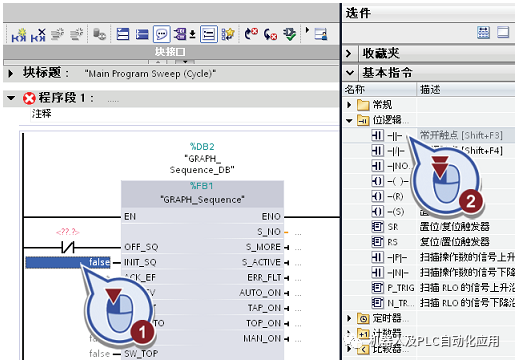Click the %FB1 block label
Screen dimensions: 516x364
202,186
